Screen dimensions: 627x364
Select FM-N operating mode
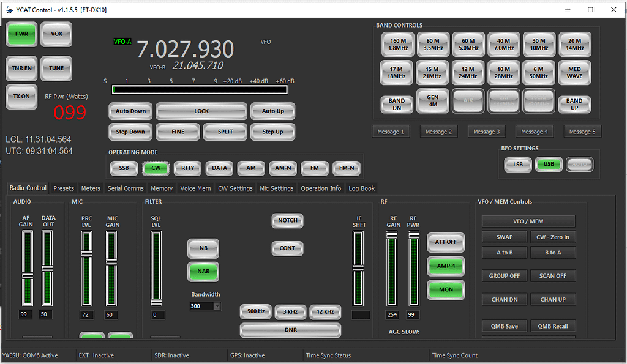pos(347,168)
